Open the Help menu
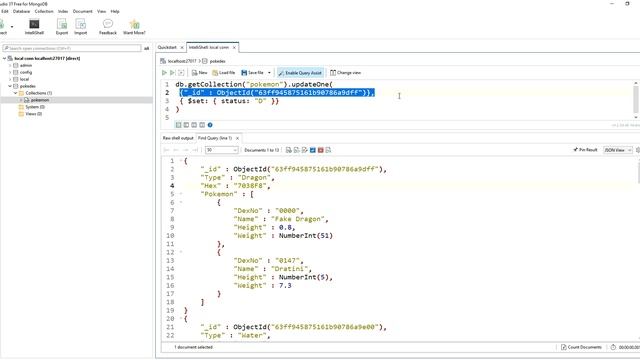640x360 pixels. click(115, 11)
